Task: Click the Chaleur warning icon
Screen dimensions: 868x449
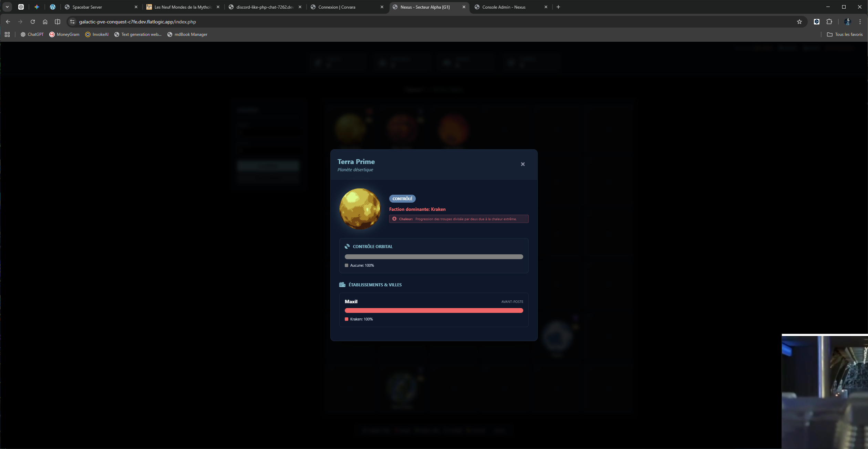Action: pos(394,219)
